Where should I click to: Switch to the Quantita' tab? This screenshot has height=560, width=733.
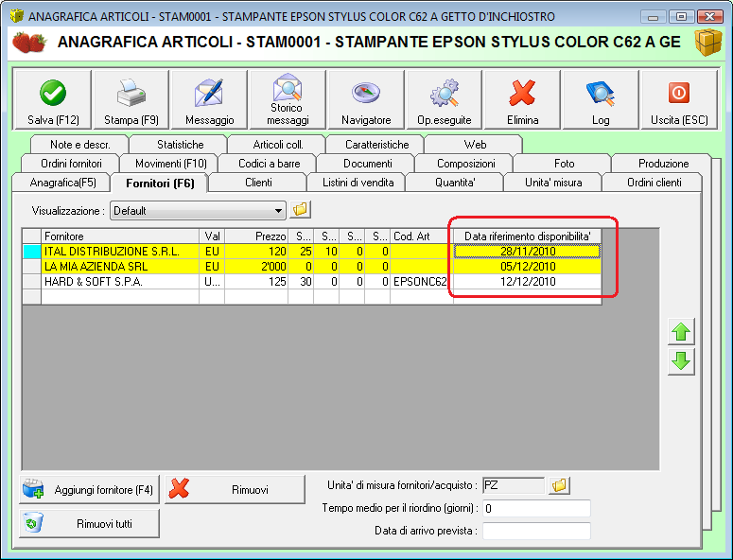pyautogui.click(x=455, y=183)
